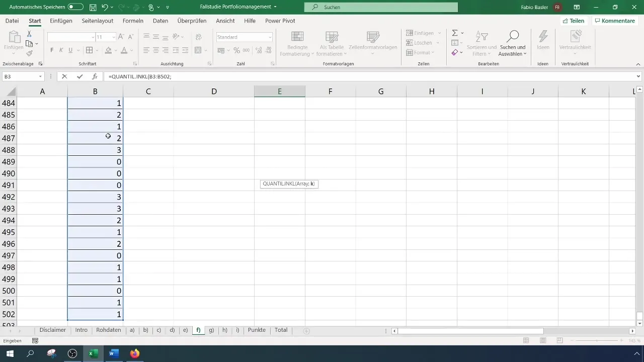Open the Datei menu
Image resolution: width=644 pixels, height=362 pixels.
coord(12,21)
